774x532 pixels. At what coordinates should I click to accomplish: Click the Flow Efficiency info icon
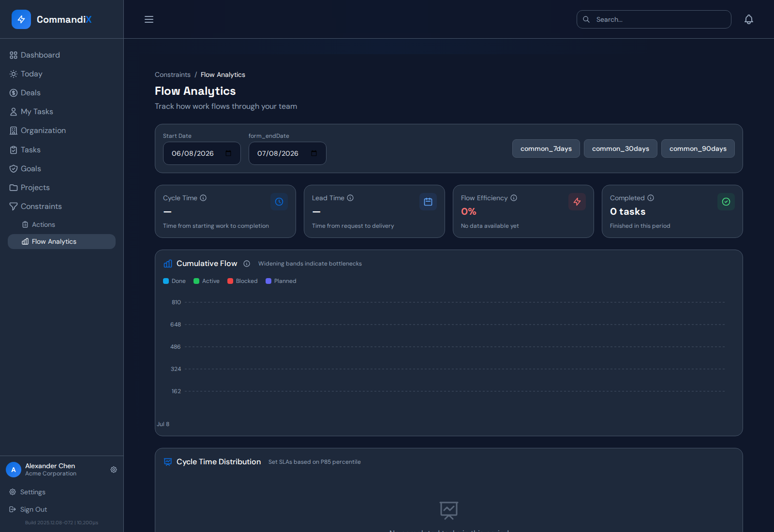tap(514, 198)
